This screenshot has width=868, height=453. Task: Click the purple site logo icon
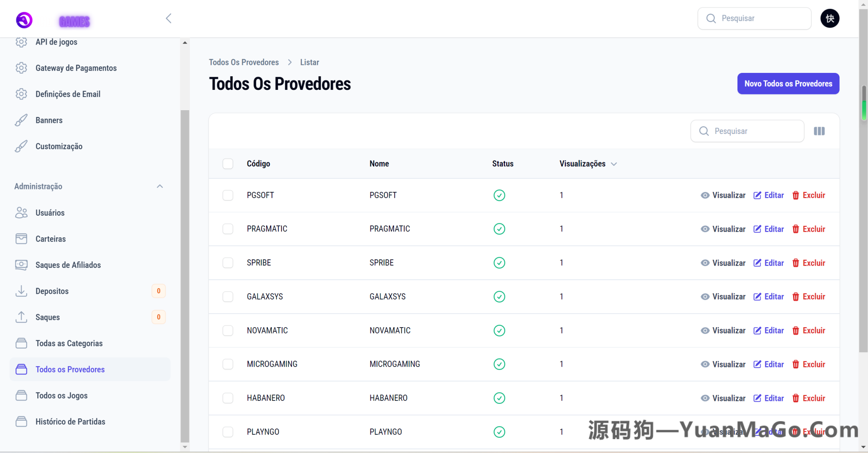pyautogui.click(x=24, y=20)
